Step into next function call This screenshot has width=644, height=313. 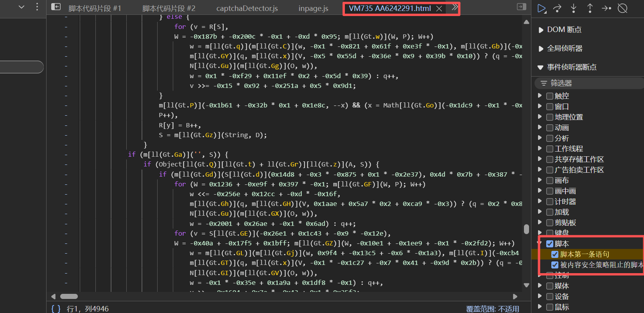(574, 8)
